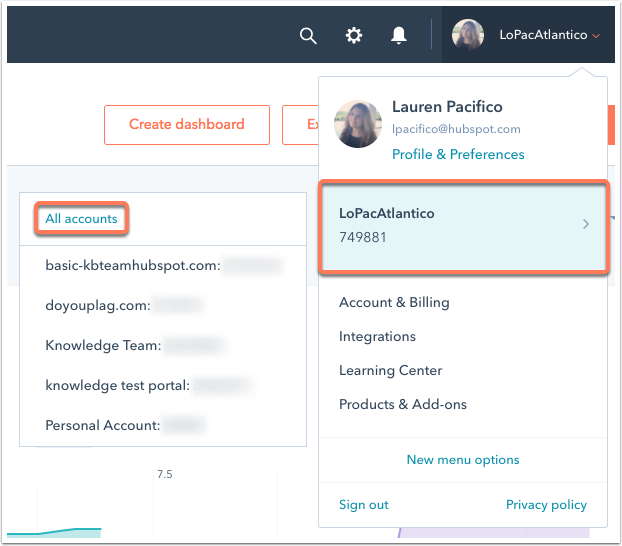The image size is (622, 546).
Task: Click the small avatar in the top bar
Action: (x=468, y=36)
